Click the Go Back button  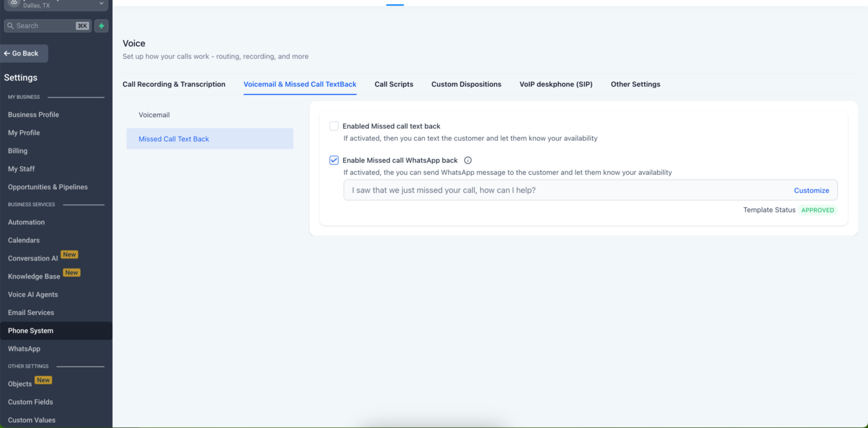point(24,53)
